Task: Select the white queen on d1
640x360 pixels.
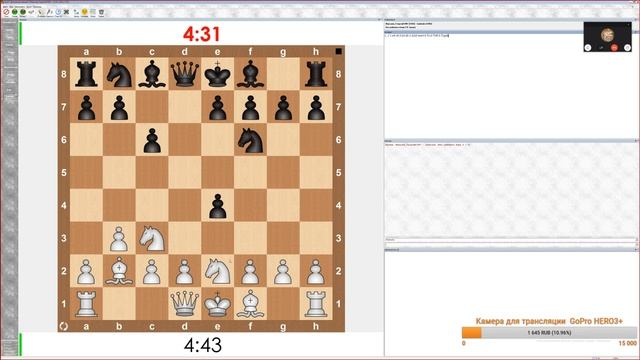Action: [184, 304]
